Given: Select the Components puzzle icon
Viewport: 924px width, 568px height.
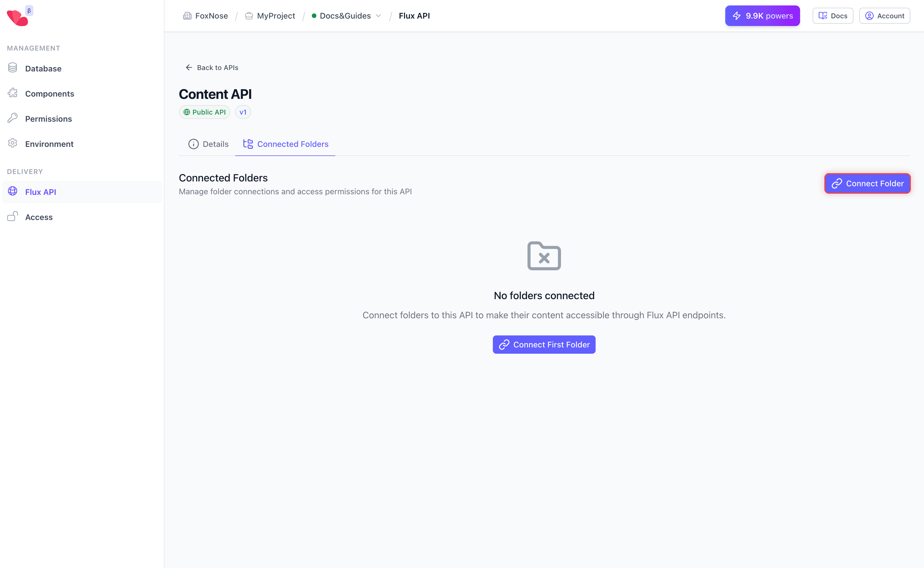Looking at the screenshot, I should pos(13,93).
